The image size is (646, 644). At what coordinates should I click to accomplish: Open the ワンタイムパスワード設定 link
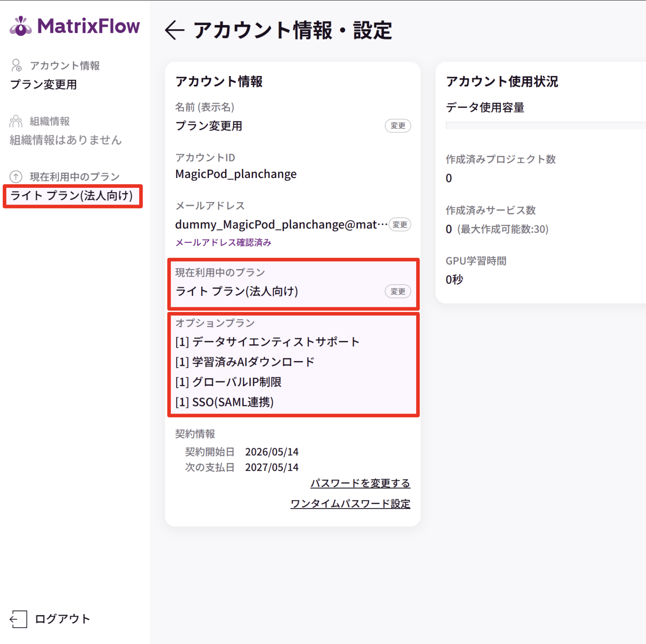click(350, 503)
